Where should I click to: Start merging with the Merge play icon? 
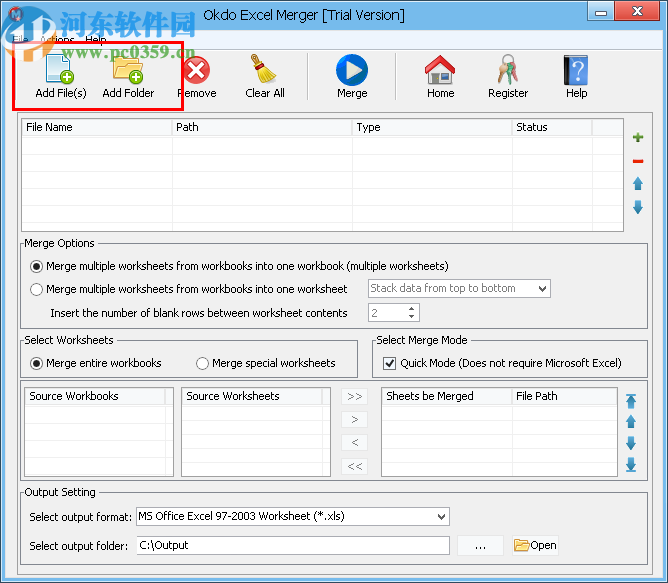[352, 70]
